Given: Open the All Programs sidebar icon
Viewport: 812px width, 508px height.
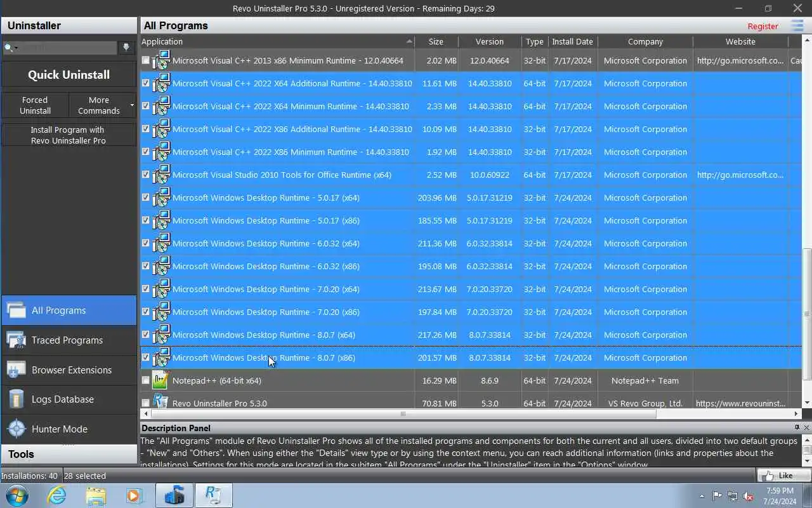Looking at the screenshot, I should tap(16, 311).
